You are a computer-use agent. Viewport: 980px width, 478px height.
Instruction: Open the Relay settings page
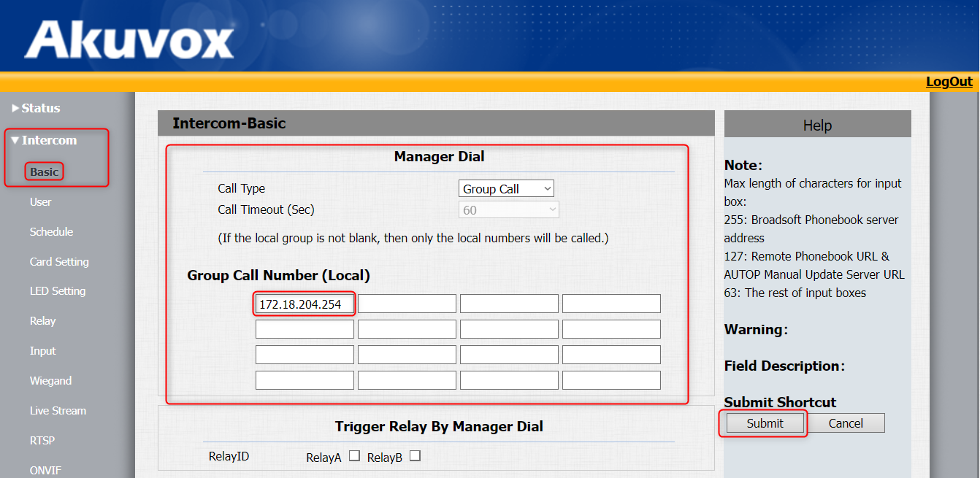tap(42, 321)
